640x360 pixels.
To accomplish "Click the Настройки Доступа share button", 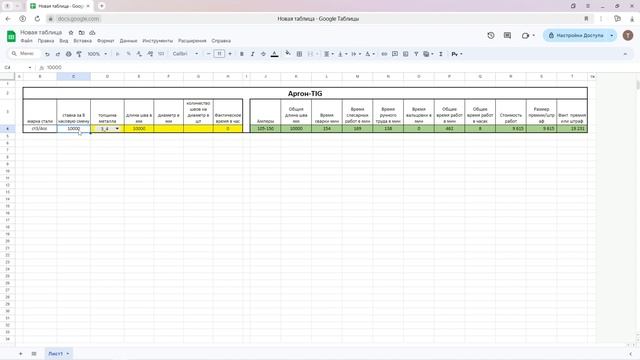I will coord(576,36).
